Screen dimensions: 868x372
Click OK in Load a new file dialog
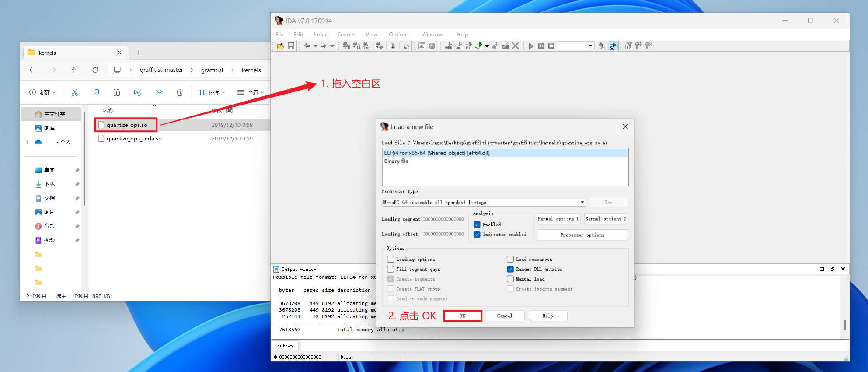pos(463,316)
